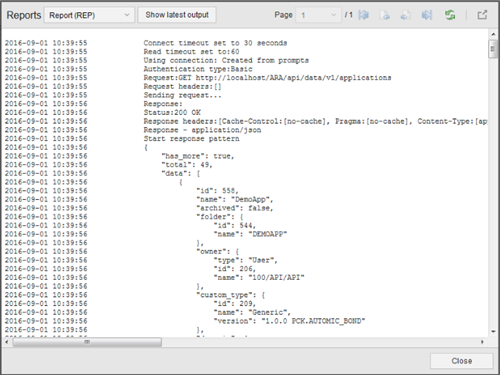Click the '"name": "DEMOAPP"' line
This screenshot has height=375, width=500.
pos(250,234)
